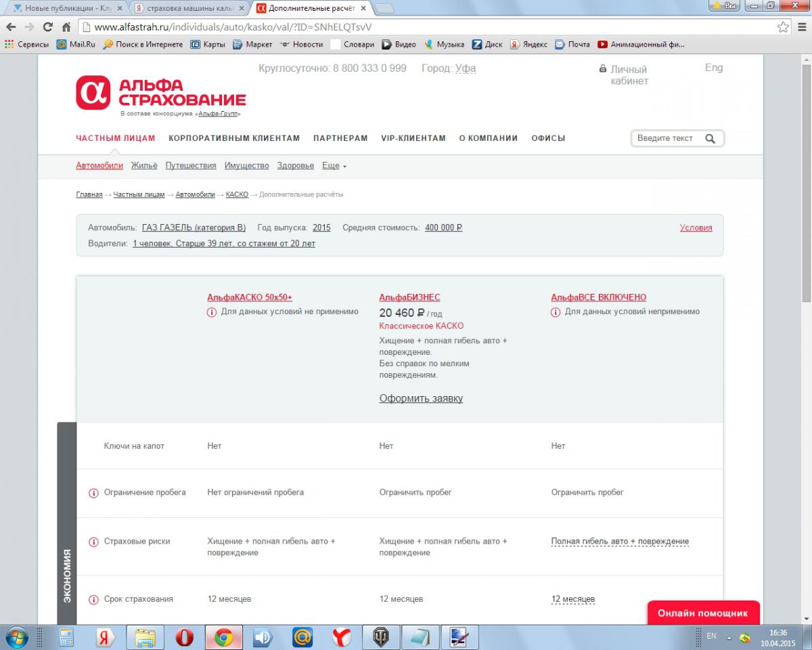Close the Дополнительные расчёты tab
Viewport: 812px width, 650px height.
(363, 9)
